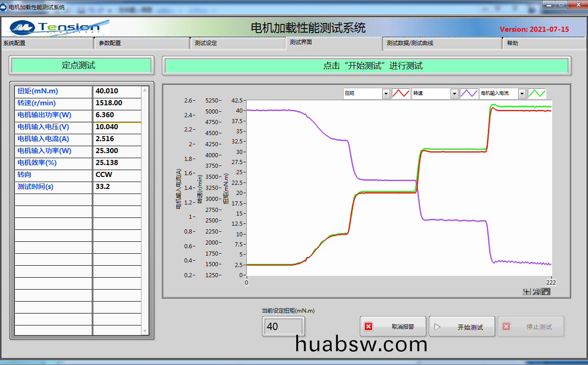Click the data table scrollbar down arrow
This screenshot has height=365, width=588.
tap(145, 331)
